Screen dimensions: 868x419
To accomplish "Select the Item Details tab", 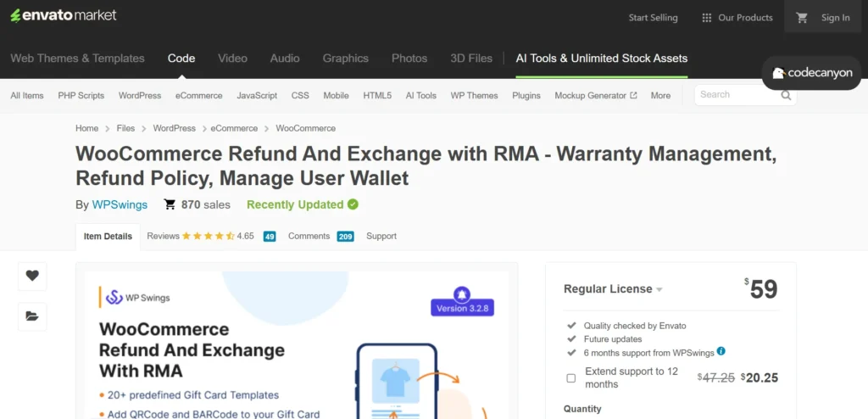I will tap(108, 237).
